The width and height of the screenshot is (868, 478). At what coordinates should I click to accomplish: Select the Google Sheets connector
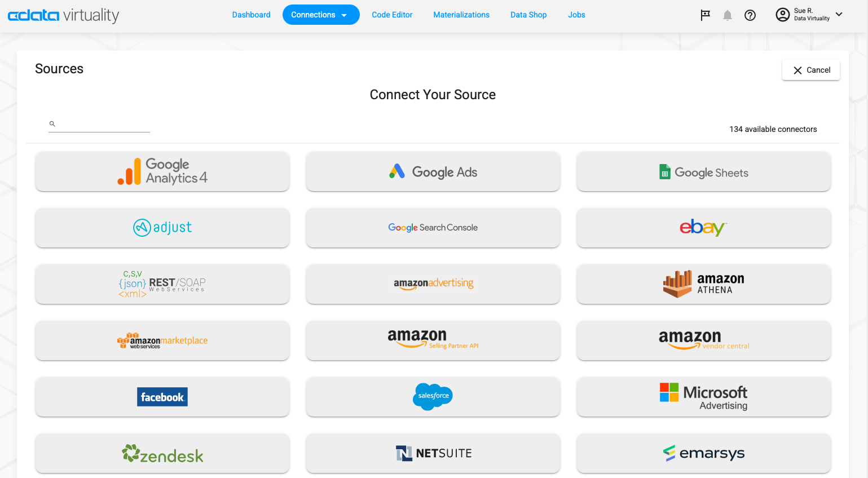coord(703,171)
